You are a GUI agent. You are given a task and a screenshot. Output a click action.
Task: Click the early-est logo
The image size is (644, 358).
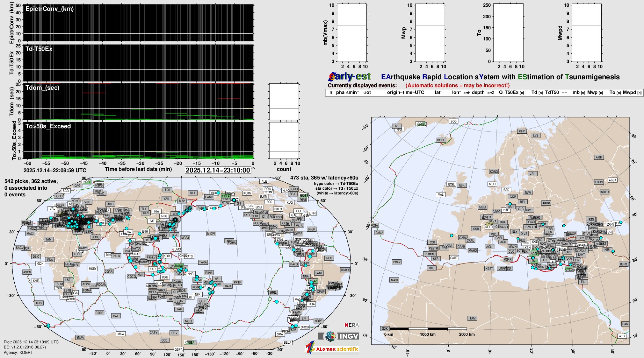[x=350, y=76]
